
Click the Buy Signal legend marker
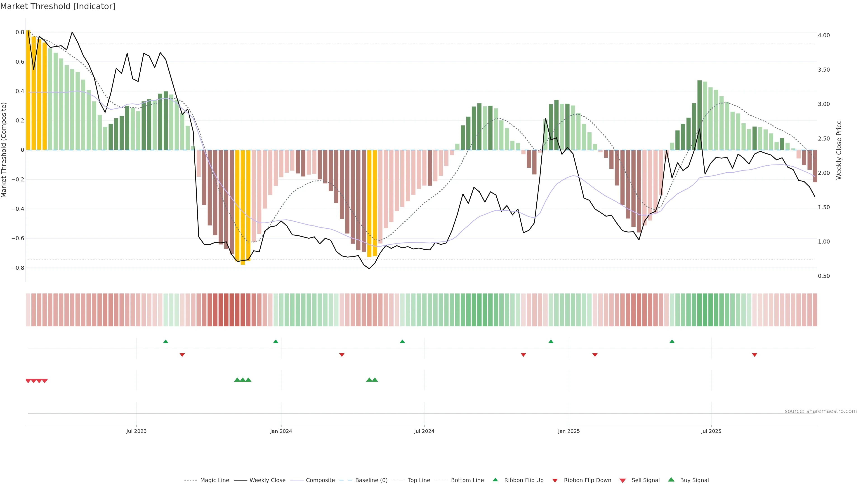(x=671, y=480)
